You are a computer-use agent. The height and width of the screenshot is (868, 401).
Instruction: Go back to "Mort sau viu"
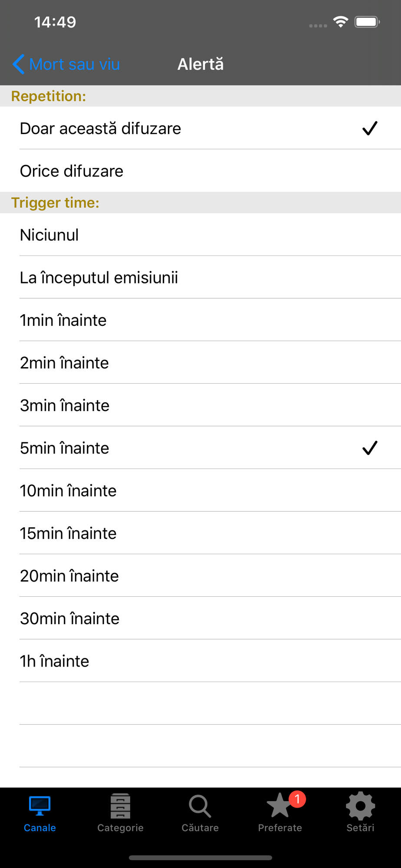(74, 64)
